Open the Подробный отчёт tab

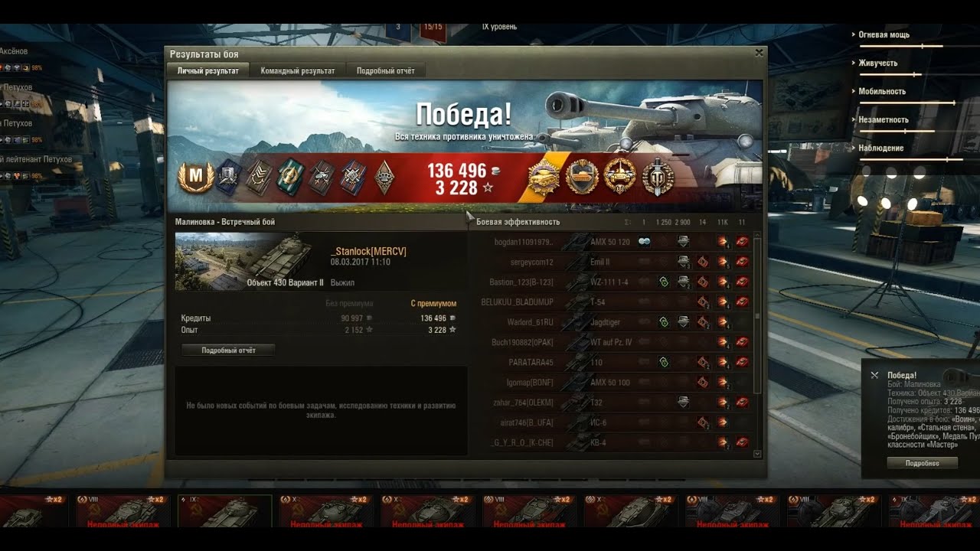(x=385, y=70)
